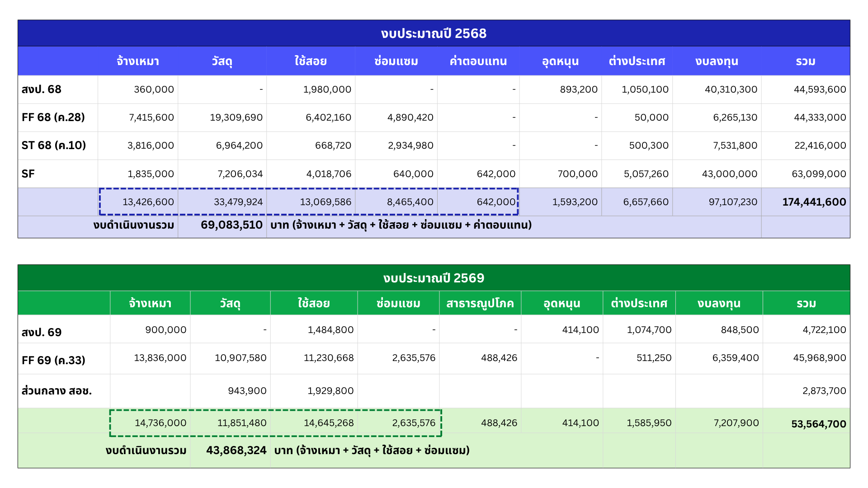This screenshot has height=488, width=868.
Task: Click the 13,836,000 cell in FF 69 row
Action: 160,358
